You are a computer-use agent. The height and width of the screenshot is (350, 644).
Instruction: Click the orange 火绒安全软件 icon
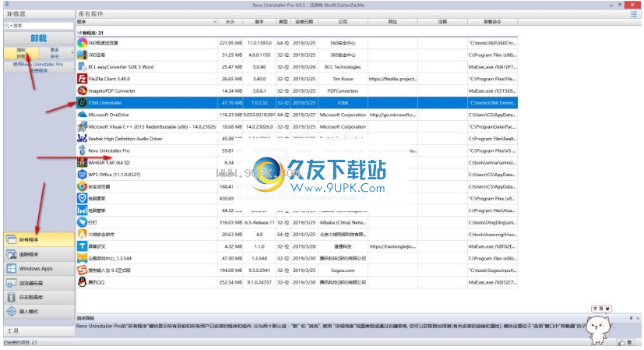pos(82,235)
